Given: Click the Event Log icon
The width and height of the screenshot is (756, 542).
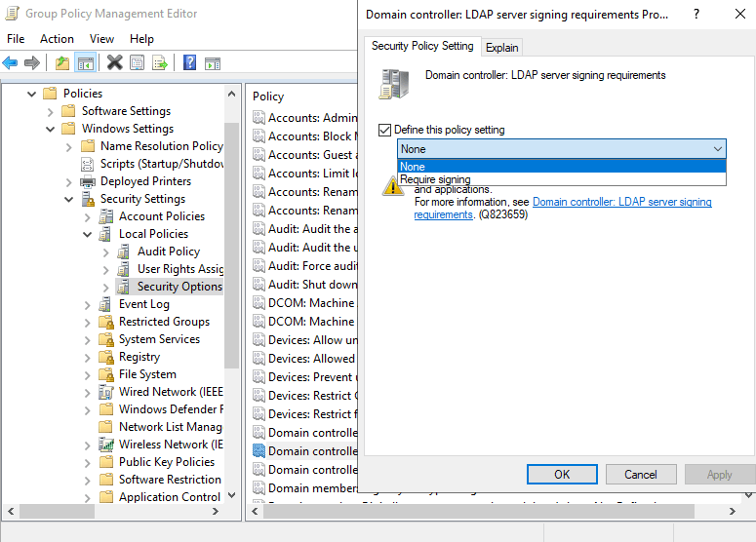Looking at the screenshot, I should 104,304.
